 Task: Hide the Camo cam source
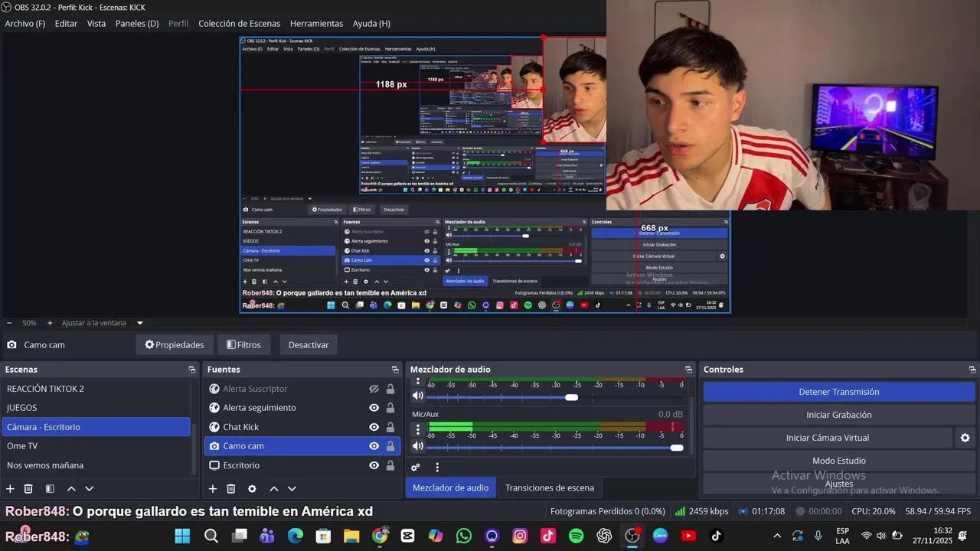pos(374,446)
